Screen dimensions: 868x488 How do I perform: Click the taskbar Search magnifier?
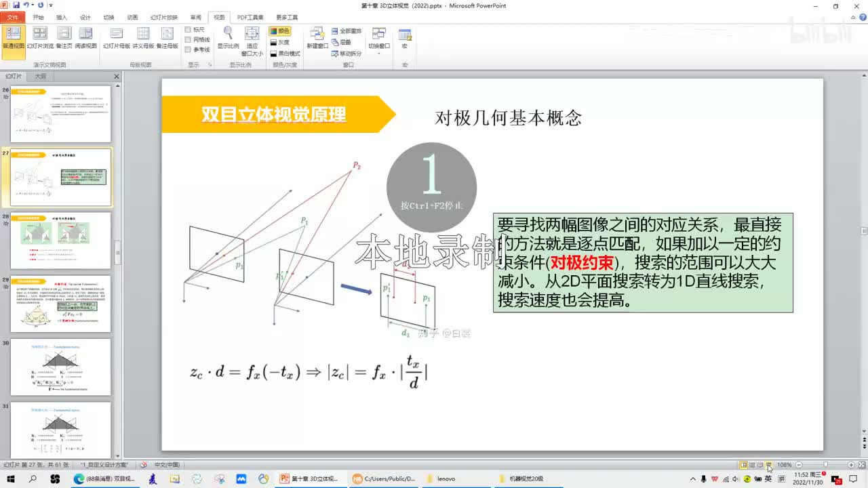tap(33, 479)
